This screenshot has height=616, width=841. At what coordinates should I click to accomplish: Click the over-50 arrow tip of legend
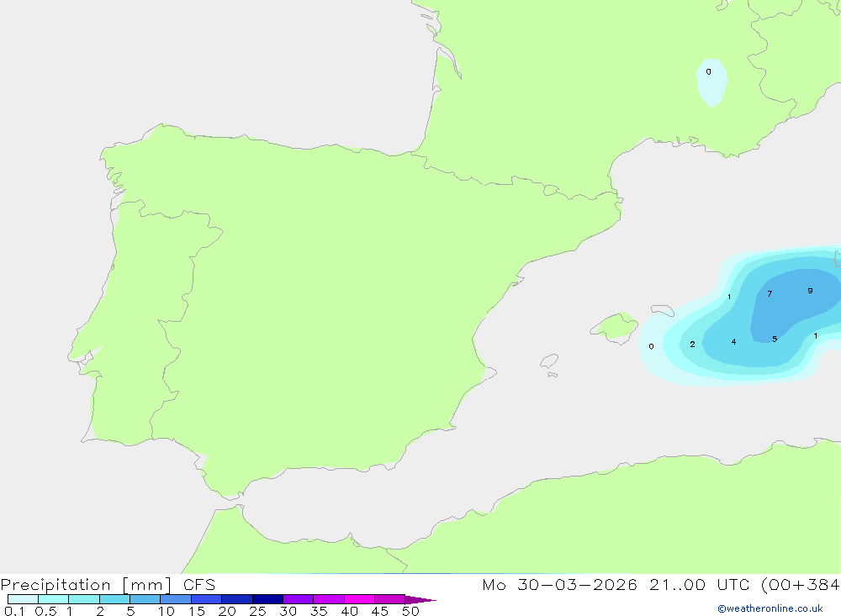coord(420,600)
